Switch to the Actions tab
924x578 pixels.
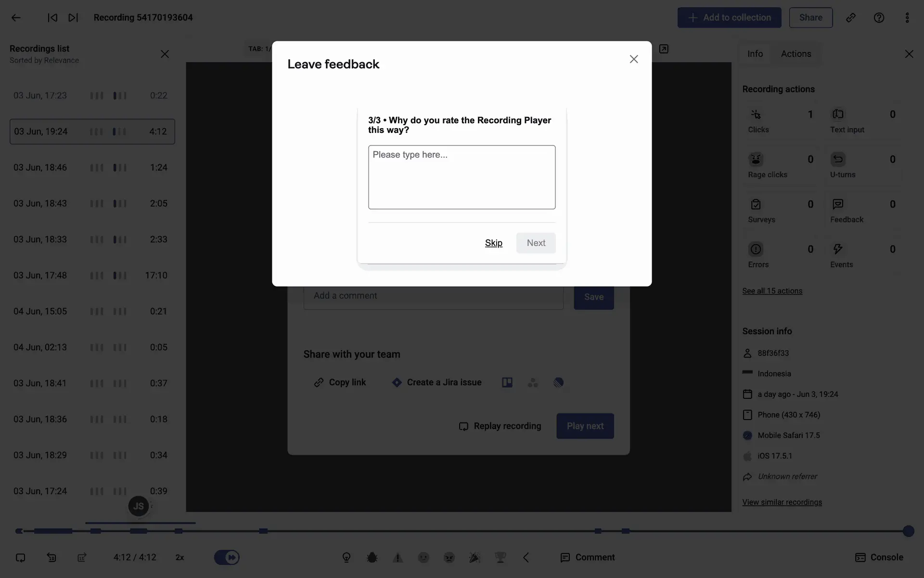pyautogui.click(x=796, y=54)
